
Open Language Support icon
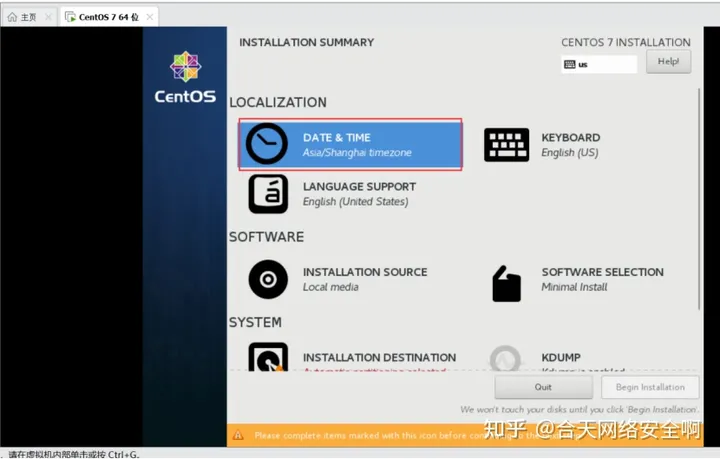click(268, 194)
